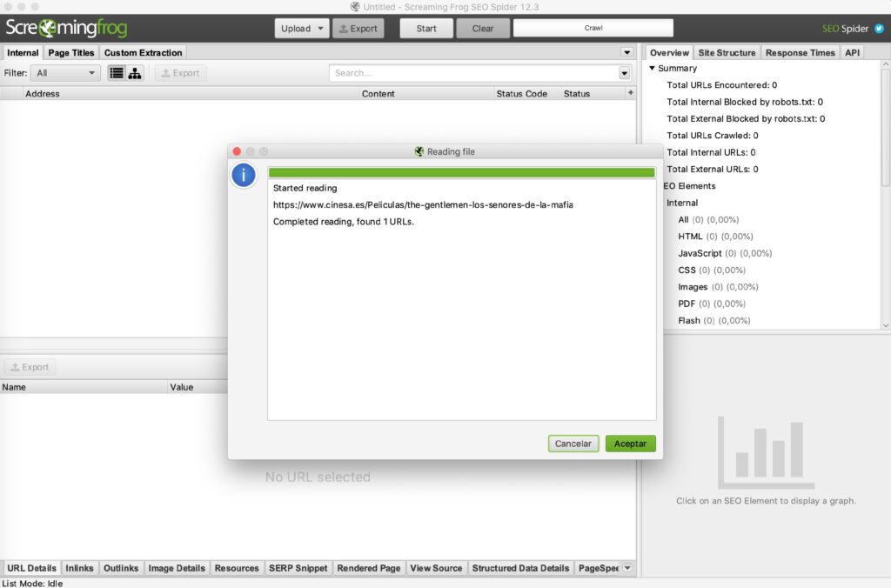
Task: Open the Structured Data Details tab
Action: click(520, 567)
